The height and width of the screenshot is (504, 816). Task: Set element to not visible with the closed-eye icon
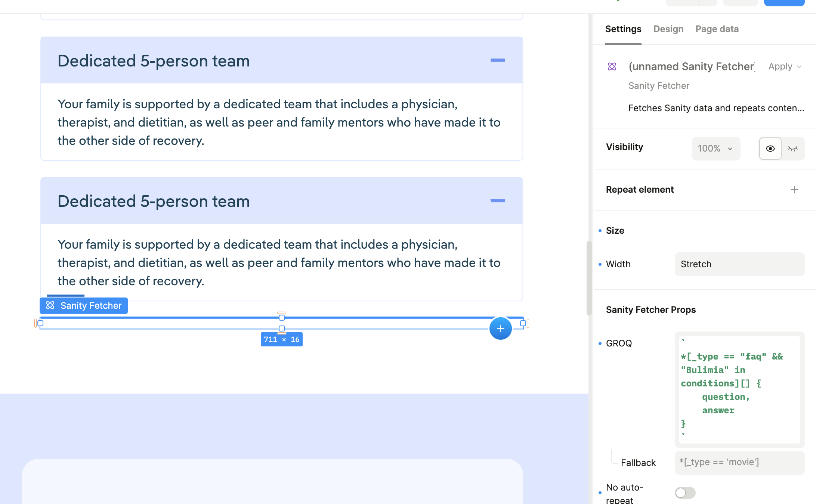(793, 149)
